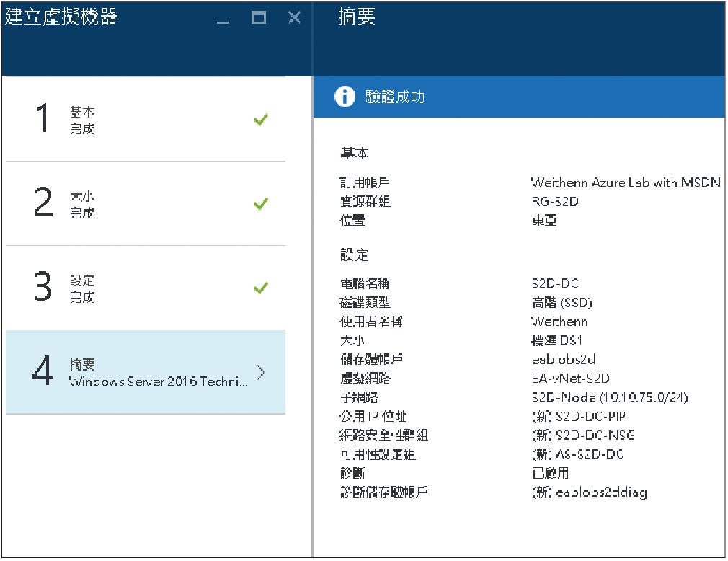Open step 3 設定 完成
The height and width of the screenshot is (561, 728).
coord(146,288)
